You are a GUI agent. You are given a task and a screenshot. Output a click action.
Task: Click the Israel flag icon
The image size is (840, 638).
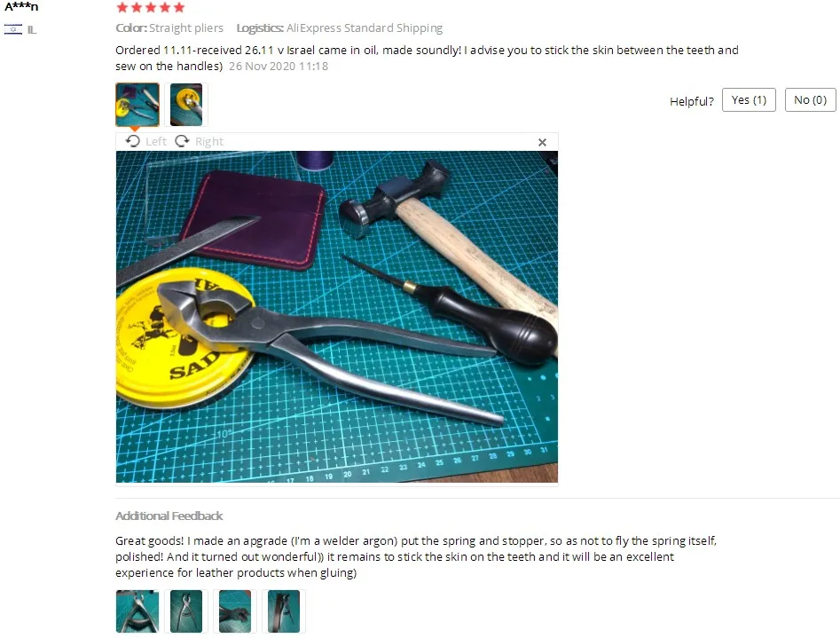point(13,29)
